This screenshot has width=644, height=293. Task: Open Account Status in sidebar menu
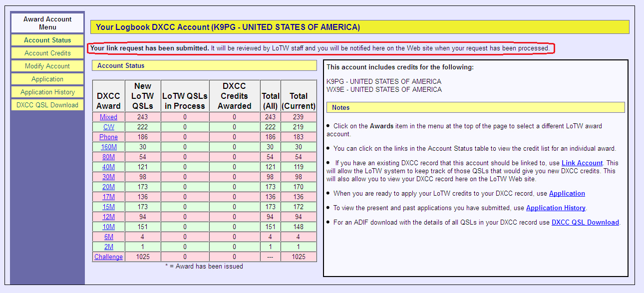click(x=47, y=40)
